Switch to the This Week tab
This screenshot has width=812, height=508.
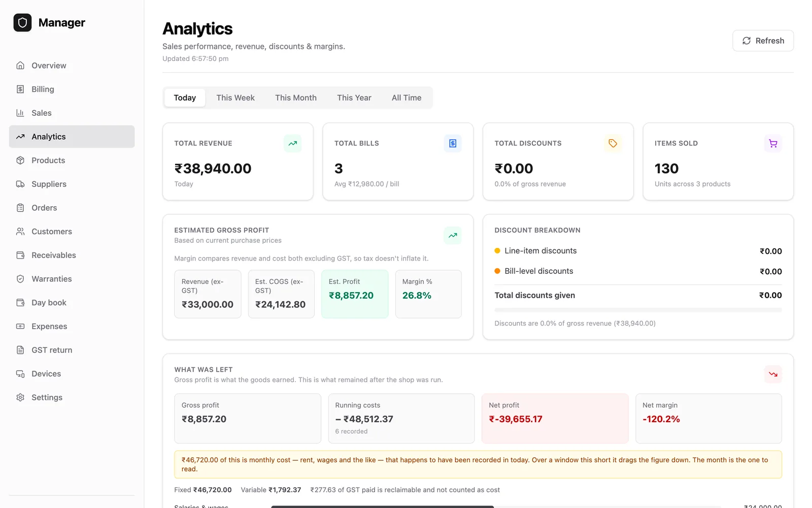click(x=235, y=98)
